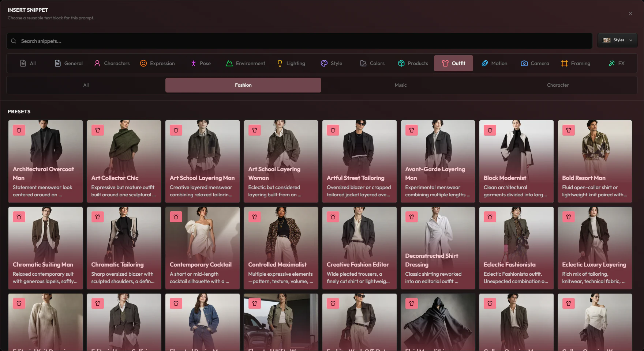The width and height of the screenshot is (644, 351).
Task: Choose the Eclectic Fashionista preset
Action: coord(516,248)
